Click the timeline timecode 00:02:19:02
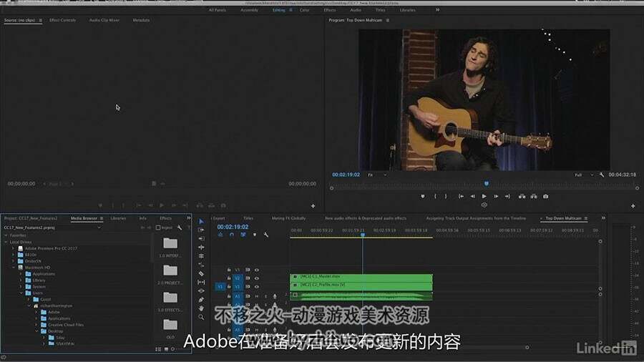The width and height of the screenshot is (644, 362). pyautogui.click(x=233, y=227)
